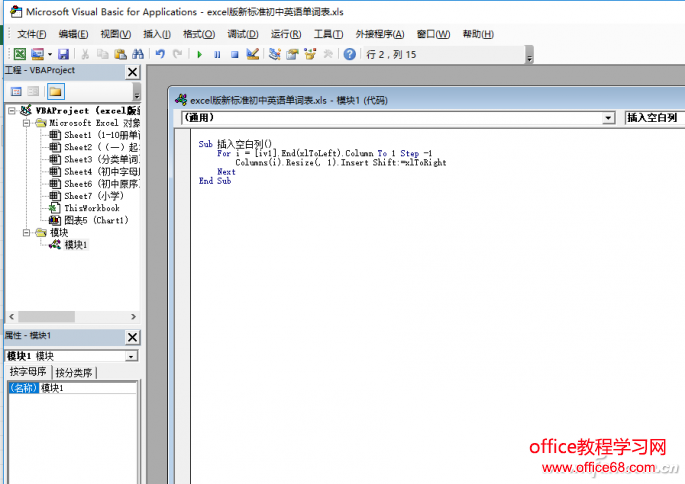Open the (通用) object dropdown in code window
685x484 pixels.
[x=608, y=118]
